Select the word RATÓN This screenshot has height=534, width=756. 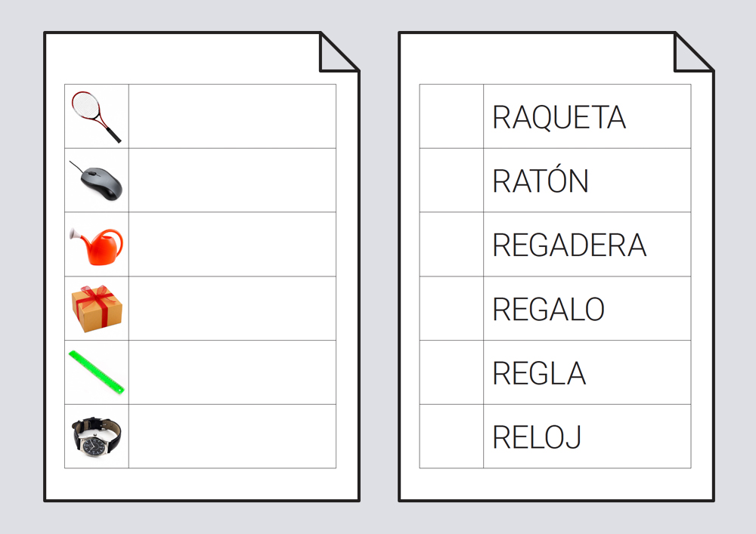[540, 181]
